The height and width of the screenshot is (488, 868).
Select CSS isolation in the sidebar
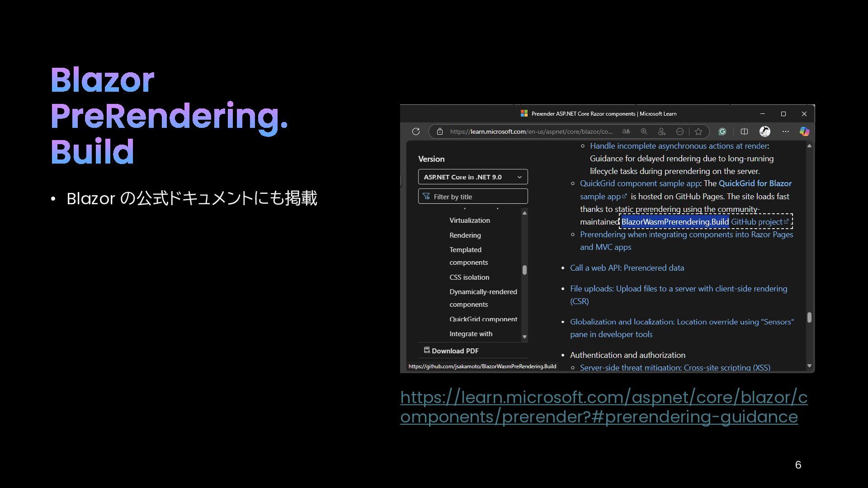pos(469,277)
